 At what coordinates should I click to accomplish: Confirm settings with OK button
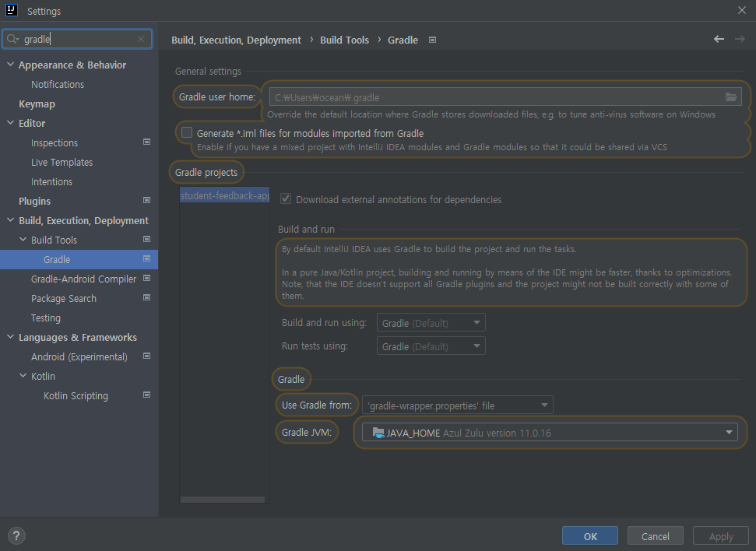590,536
